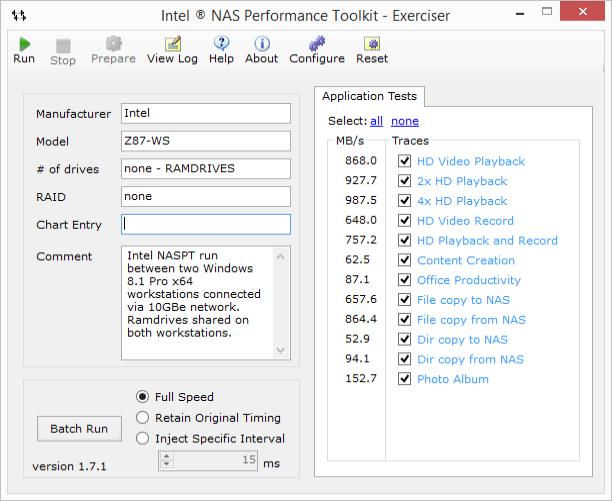Choose Retain Original Timing option

[142, 418]
